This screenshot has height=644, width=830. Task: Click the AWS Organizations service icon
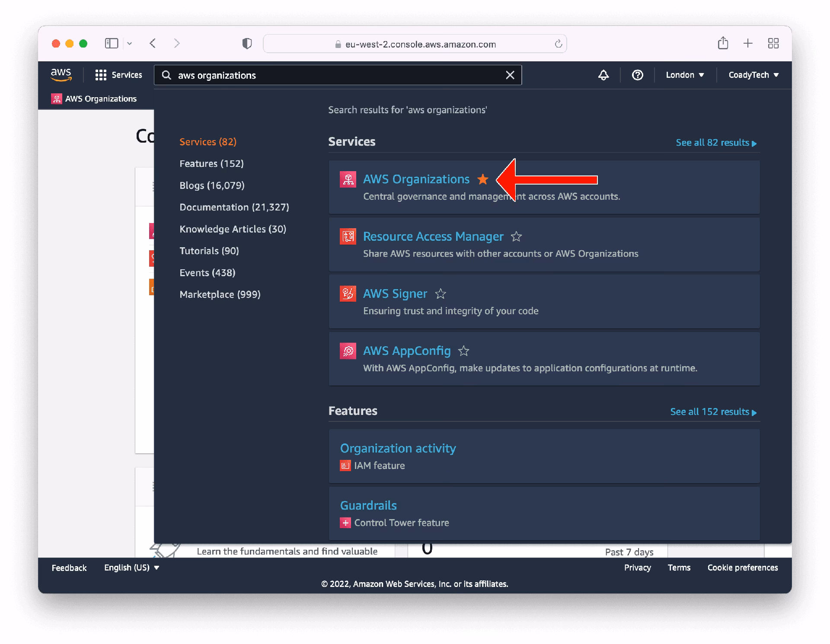tap(348, 179)
